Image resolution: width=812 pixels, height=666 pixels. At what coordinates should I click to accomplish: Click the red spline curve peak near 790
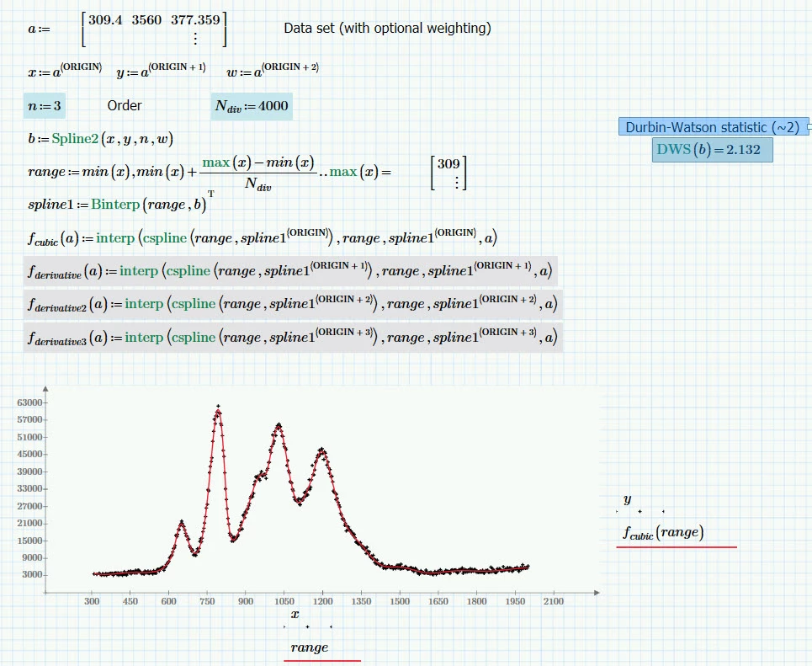[218, 412]
